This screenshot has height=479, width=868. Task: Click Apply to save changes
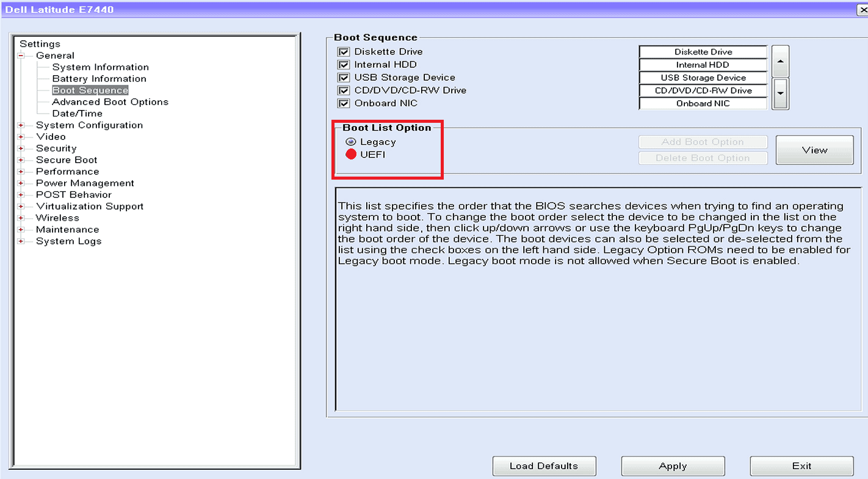point(673,466)
